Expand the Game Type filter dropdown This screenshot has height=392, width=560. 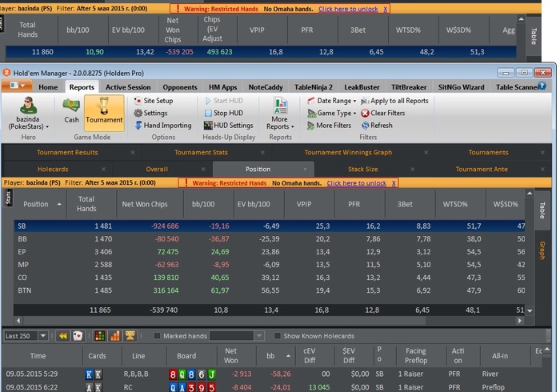(354, 114)
